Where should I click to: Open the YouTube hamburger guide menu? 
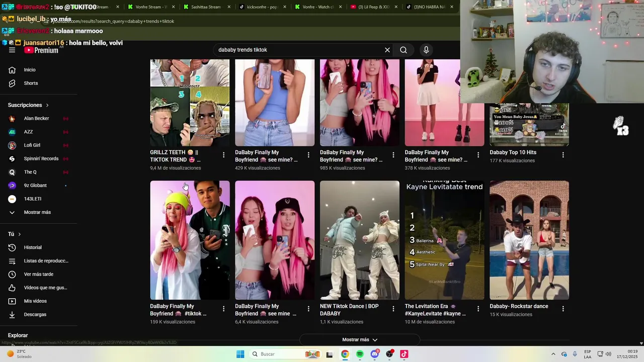(12, 50)
